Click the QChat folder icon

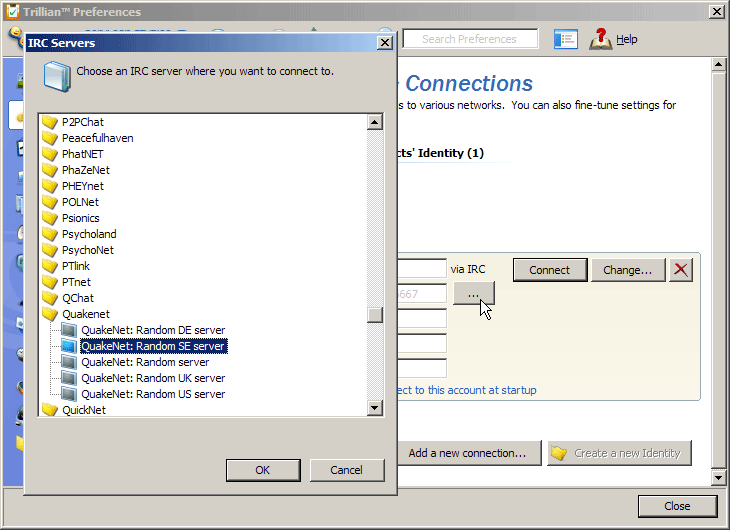50,298
